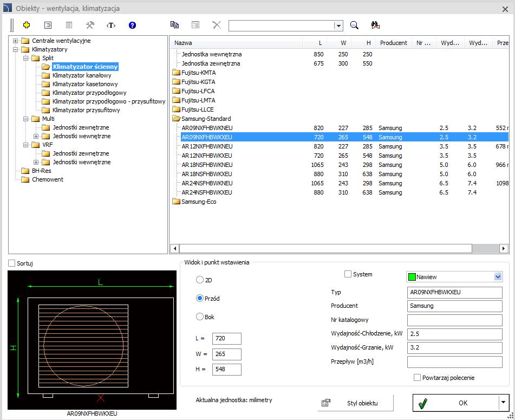Click the Styl obiektu button
515x420 pixels.
356,403
